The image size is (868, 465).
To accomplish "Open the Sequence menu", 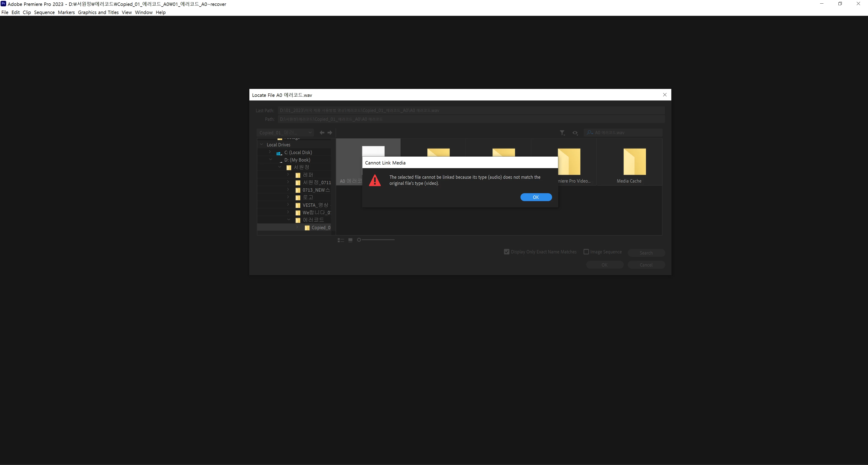I will [44, 12].
